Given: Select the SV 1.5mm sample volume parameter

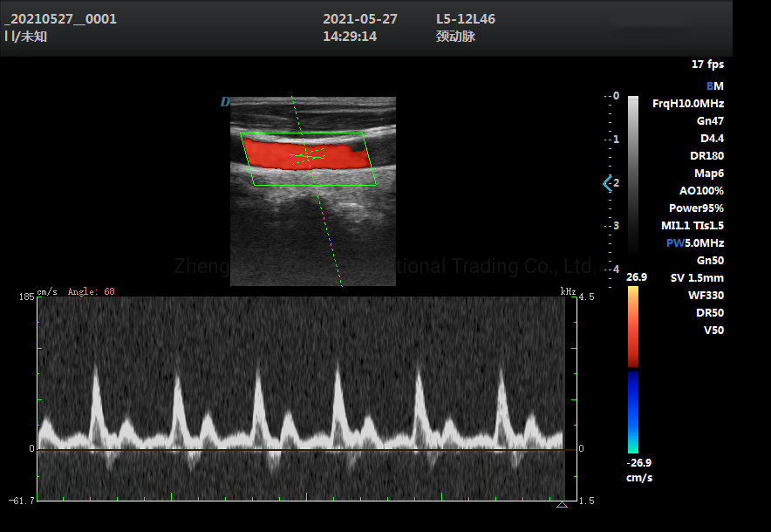Looking at the screenshot, I should [697, 278].
